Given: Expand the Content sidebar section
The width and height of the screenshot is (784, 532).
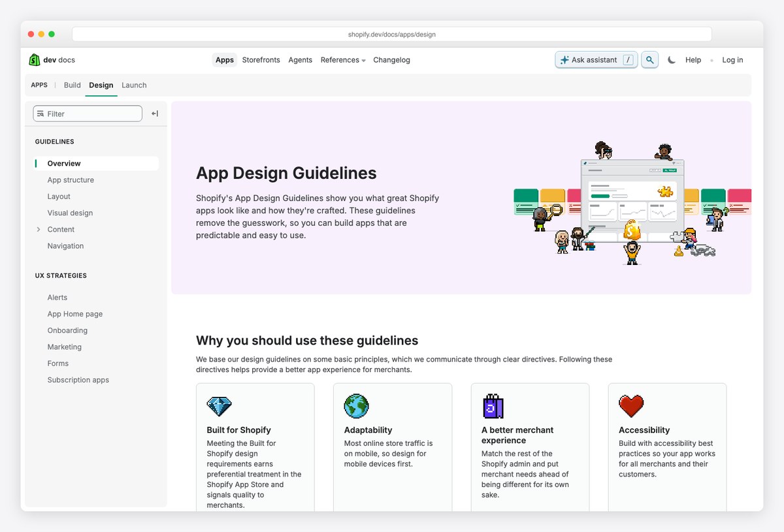Looking at the screenshot, I should pos(39,230).
